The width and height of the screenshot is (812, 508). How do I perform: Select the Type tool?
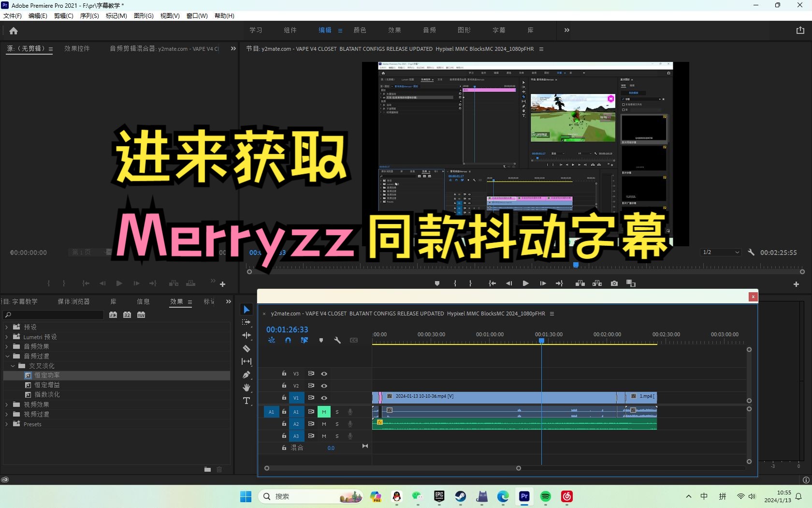pos(246,401)
